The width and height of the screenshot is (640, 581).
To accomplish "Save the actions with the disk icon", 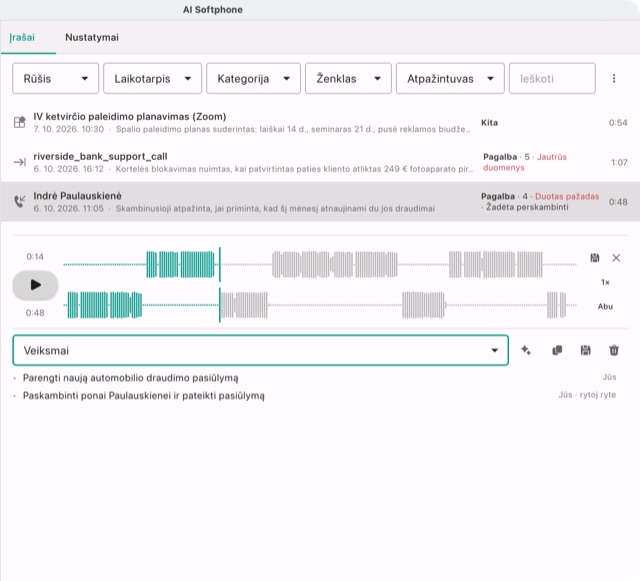I will point(586,350).
